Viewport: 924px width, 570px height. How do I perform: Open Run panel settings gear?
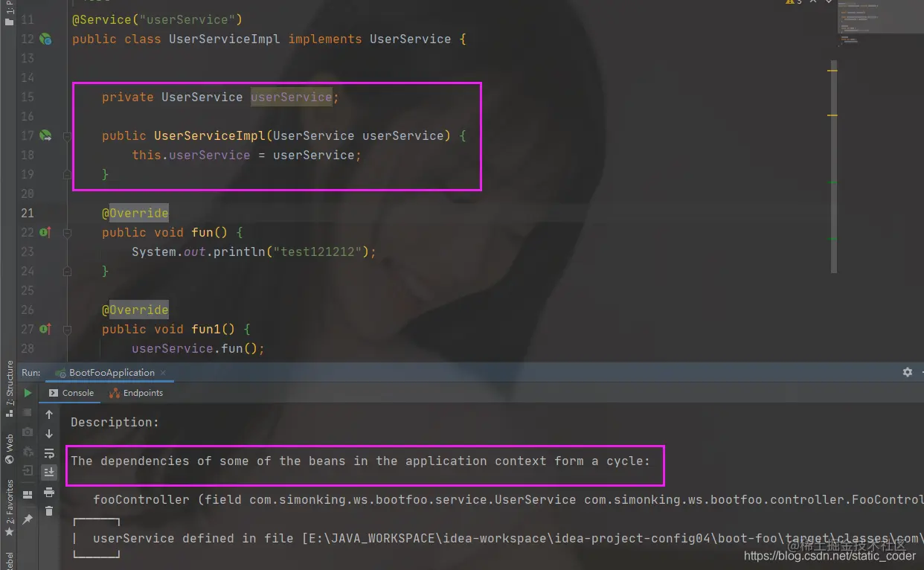pyautogui.click(x=907, y=372)
